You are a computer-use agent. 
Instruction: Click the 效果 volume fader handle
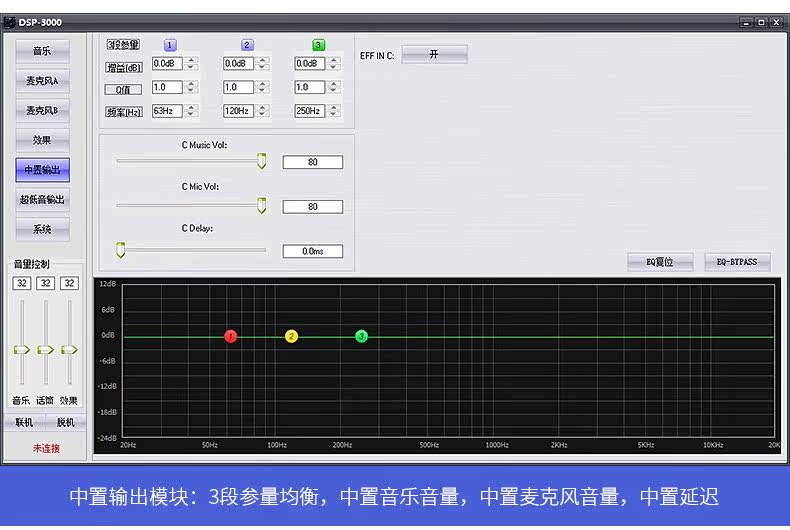tap(69, 350)
